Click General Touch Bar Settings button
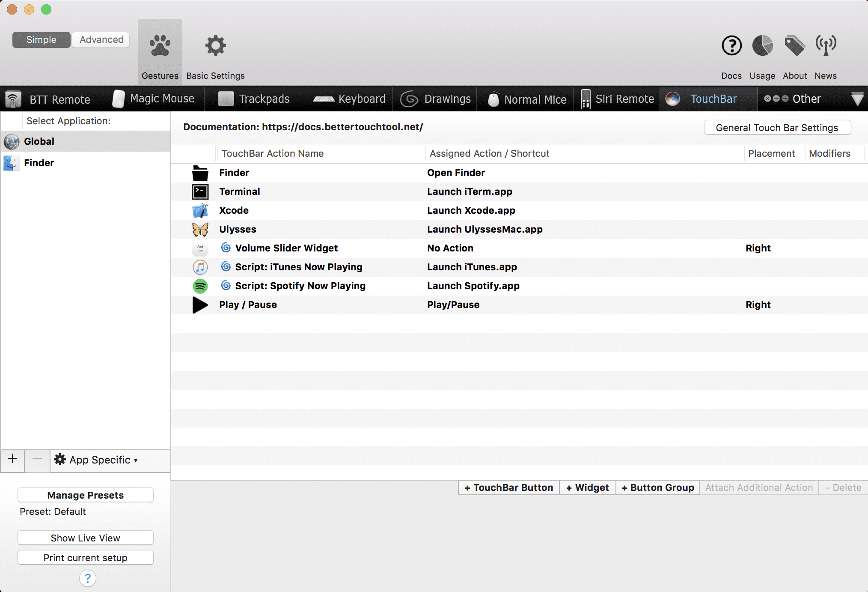868x592 pixels. [x=777, y=128]
